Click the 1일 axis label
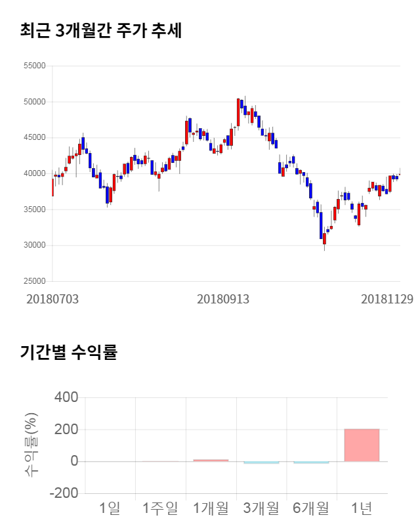The height and width of the screenshot is (532, 420). pos(110,508)
